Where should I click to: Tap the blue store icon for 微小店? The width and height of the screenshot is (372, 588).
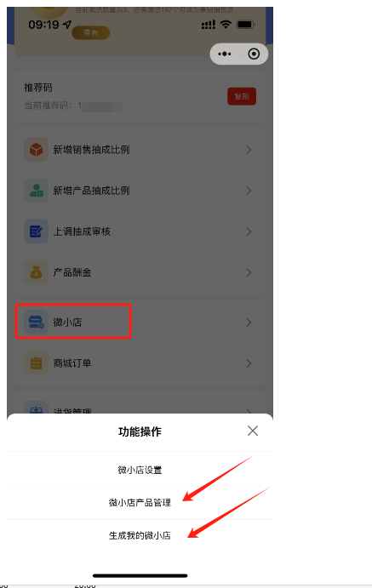[x=36, y=323]
